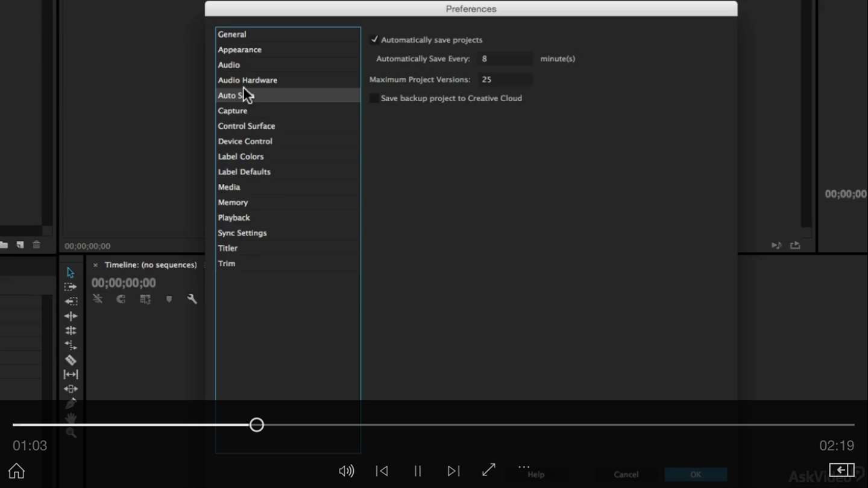Toggle Linked Selection in Timeline
This screenshot has height=488, width=868.
[145, 299]
